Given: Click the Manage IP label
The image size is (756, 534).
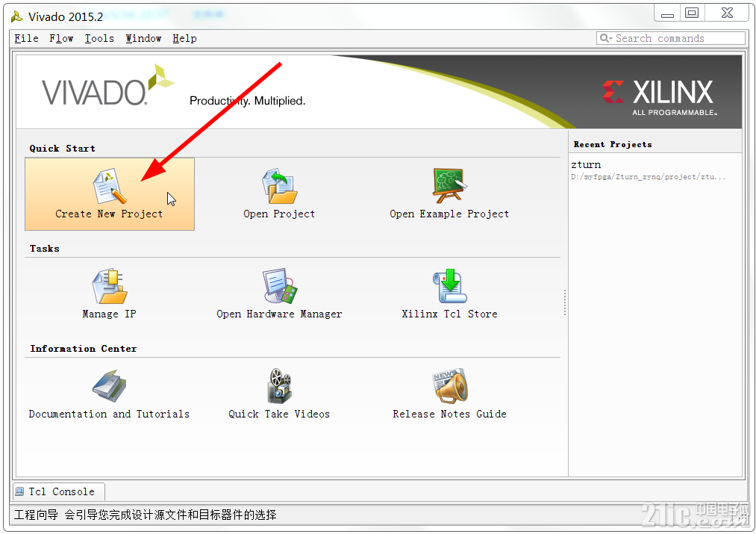Looking at the screenshot, I should (x=110, y=314).
